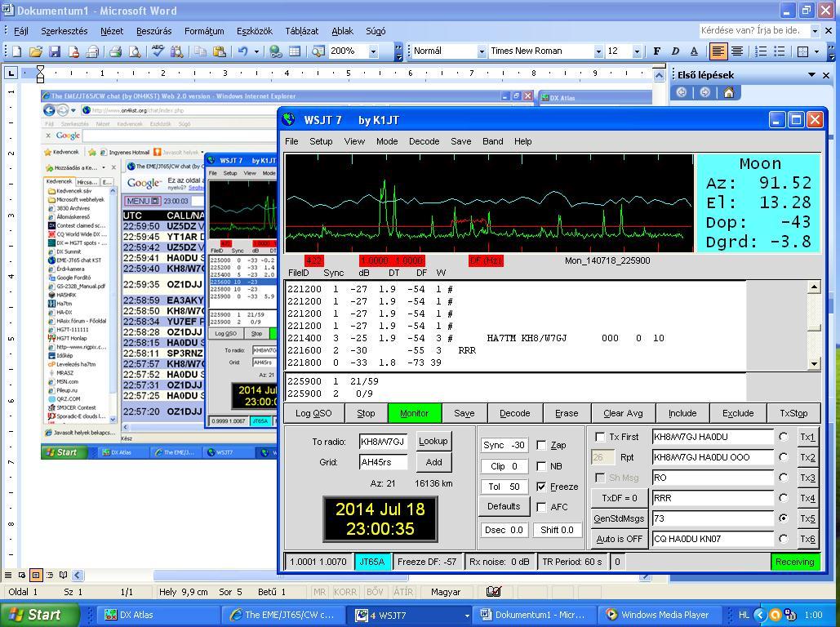
Task: Click the Spelling check ABC icon
Action: (x=158, y=51)
